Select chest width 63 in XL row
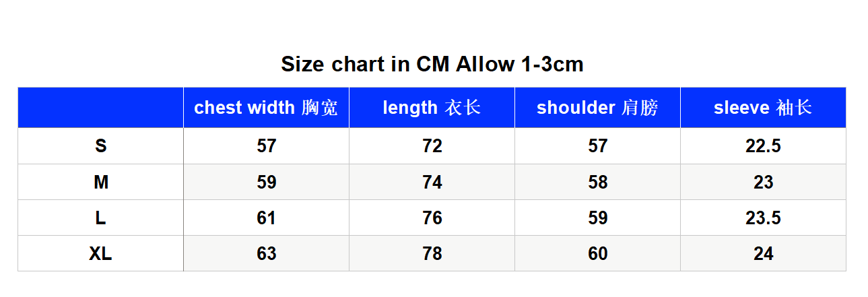 click(x=266, y=253)
